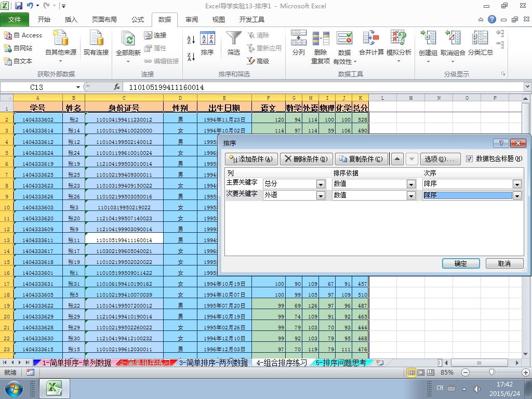Click zoom slider handle in status bar
The width and height of the screenshot is (532, 399).
pos(492,373)
